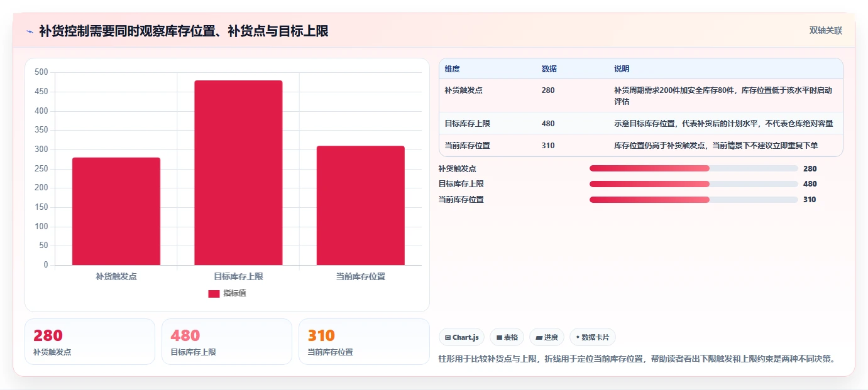868x390 pixels.
Task: Click the 500 y-axis tick label
Action: (41, 72)
